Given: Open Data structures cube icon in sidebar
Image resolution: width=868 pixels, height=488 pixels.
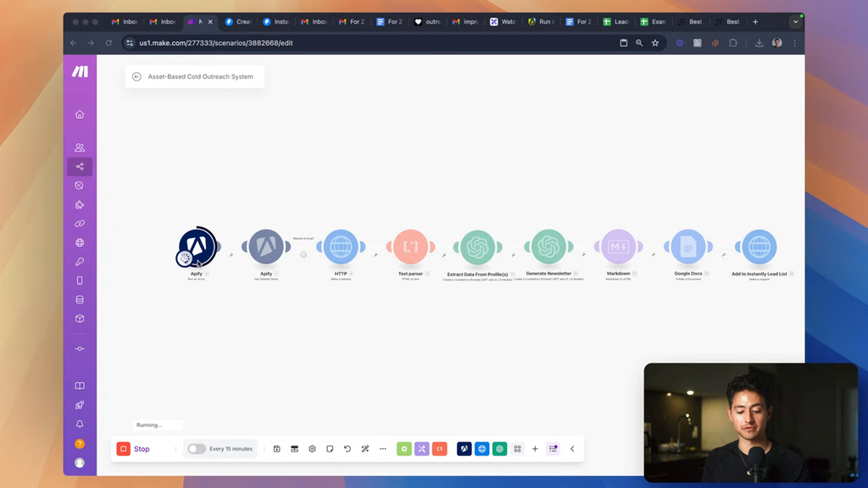Looking at the screenshot, I should click(x=80, y=319).
